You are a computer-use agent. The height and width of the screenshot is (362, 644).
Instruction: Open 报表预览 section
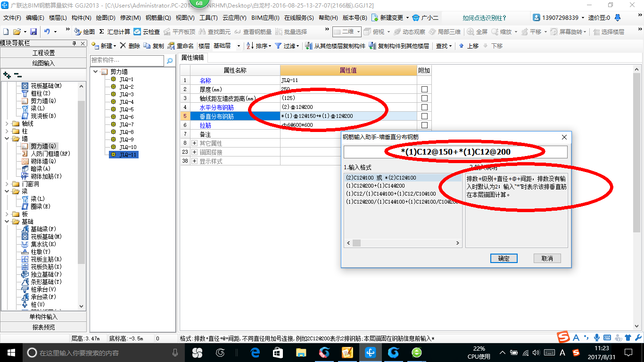(43, 327)
